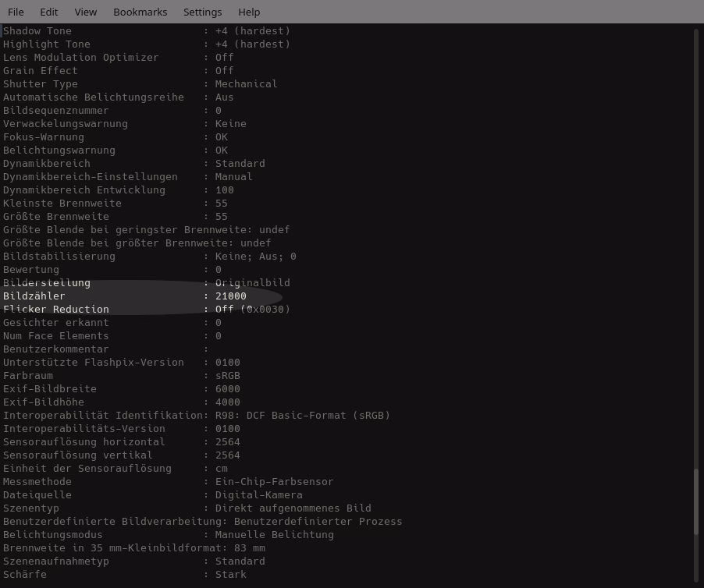Click the Shutter Type value Mechanical
The width and height of the screenshot is (704, 588).
tap(246, 84)
